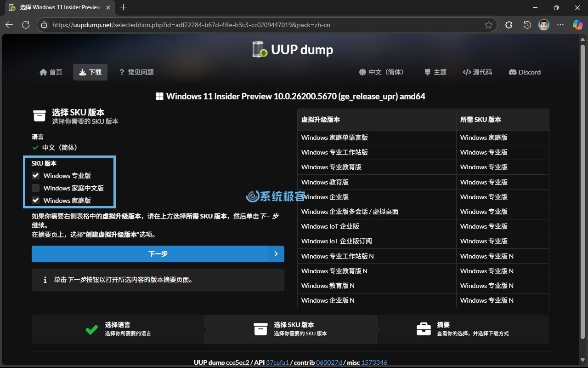The width and height of the screenshot is (588, 368).
Task: Click the Windows 企业版多会话 / 虚拟桌面 cell
Action: (377, 212)
